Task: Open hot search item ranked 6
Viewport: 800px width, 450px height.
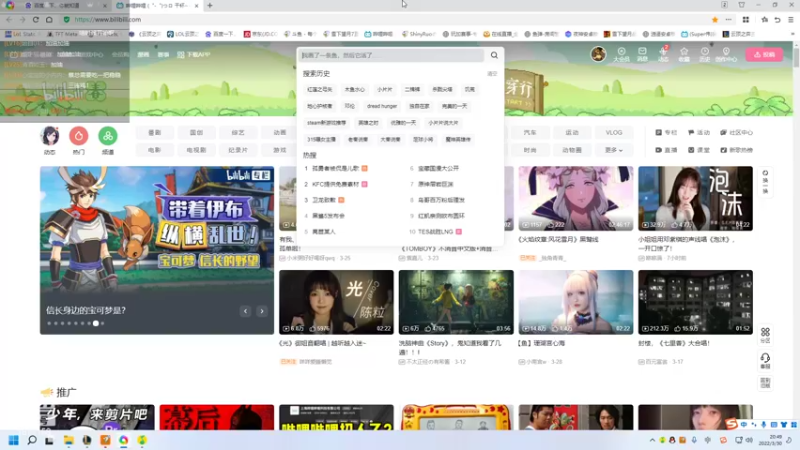Action: click(435, 168)
